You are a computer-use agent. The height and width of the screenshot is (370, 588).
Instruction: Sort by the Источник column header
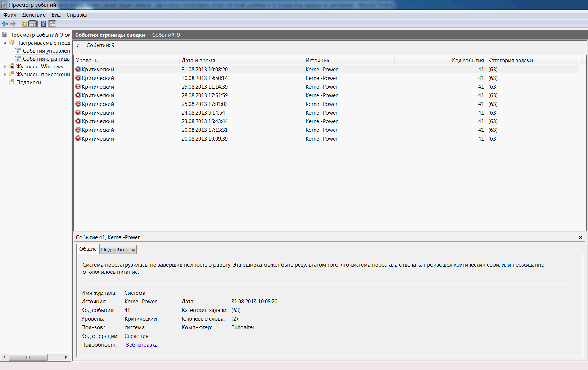point(349,61)
